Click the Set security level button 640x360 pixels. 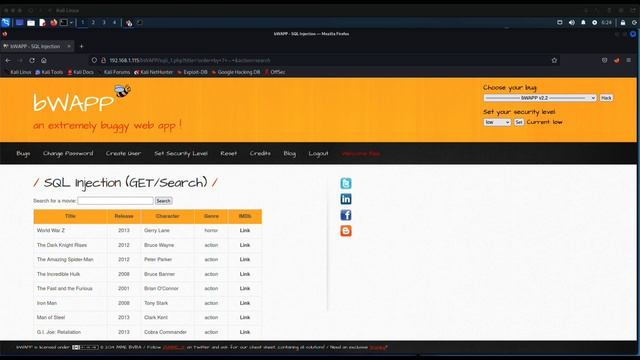pos(518,122)
